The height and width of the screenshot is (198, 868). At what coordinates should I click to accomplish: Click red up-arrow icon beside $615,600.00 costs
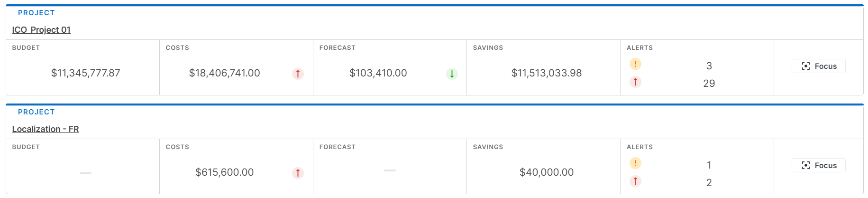[298, 173]
